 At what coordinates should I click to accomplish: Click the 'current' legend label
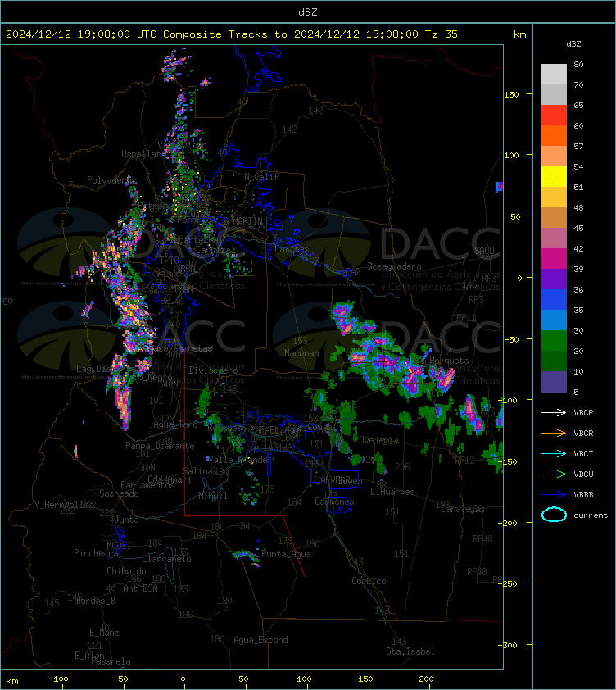tap(591, 515)
